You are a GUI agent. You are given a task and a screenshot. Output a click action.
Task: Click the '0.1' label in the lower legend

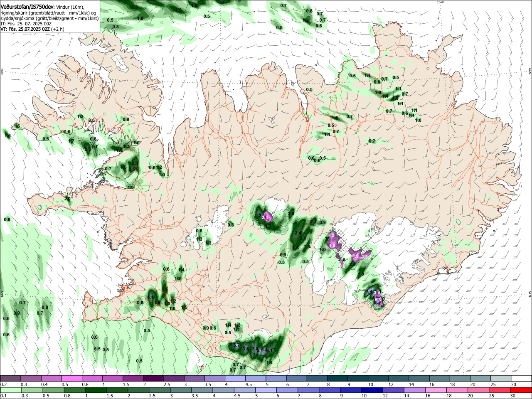coord(3,396)
